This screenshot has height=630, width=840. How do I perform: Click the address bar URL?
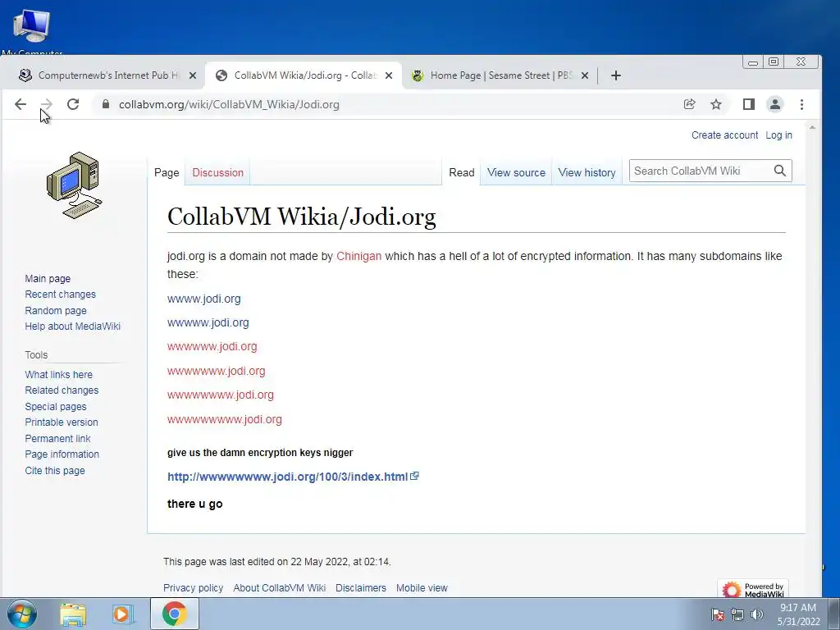point(229,104)
